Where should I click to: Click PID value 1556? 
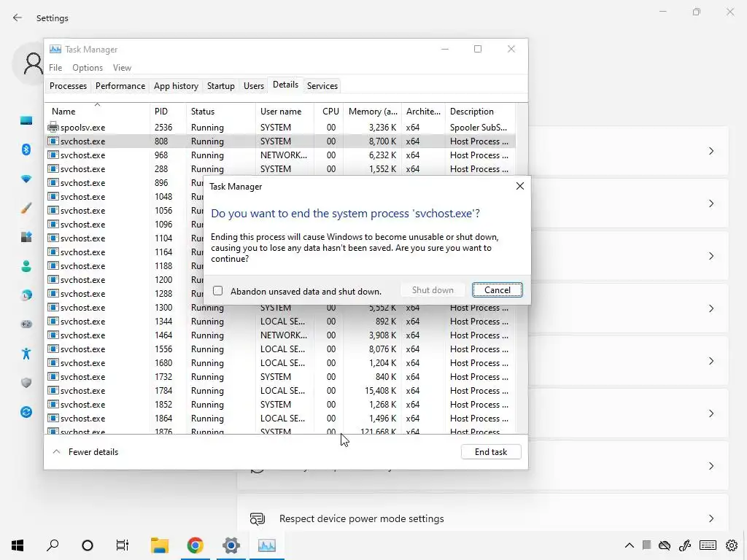(163, 349)
